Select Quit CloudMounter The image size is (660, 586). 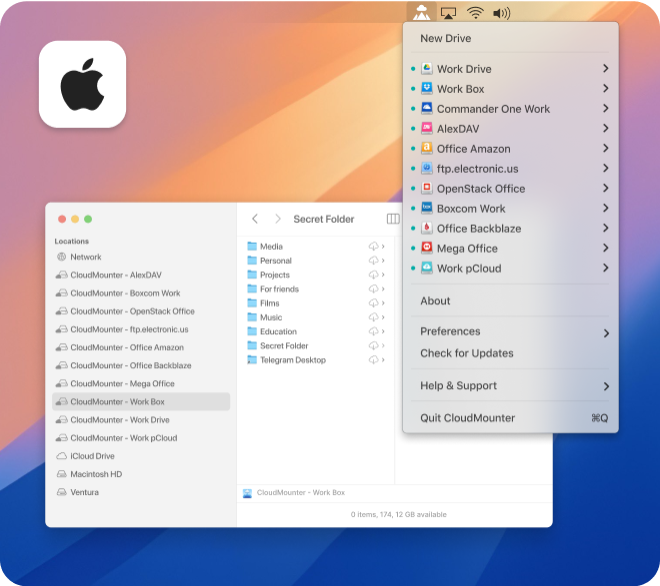point(510,418)
